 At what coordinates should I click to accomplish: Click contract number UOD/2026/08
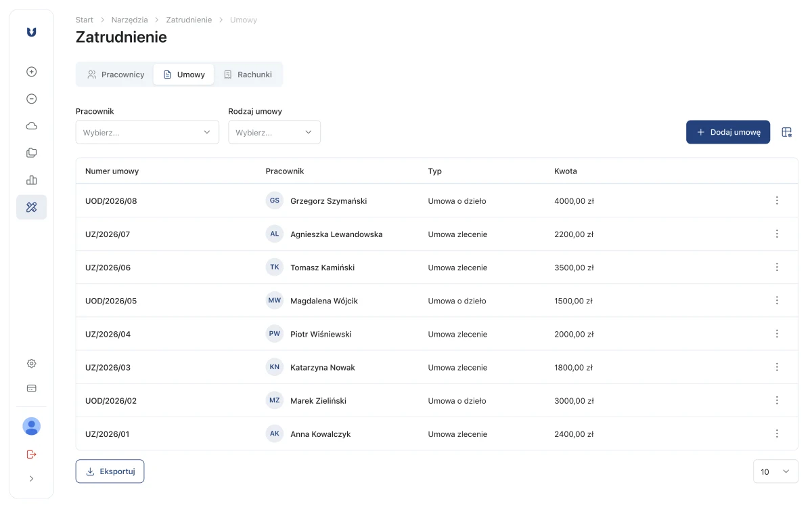point(111,201)
